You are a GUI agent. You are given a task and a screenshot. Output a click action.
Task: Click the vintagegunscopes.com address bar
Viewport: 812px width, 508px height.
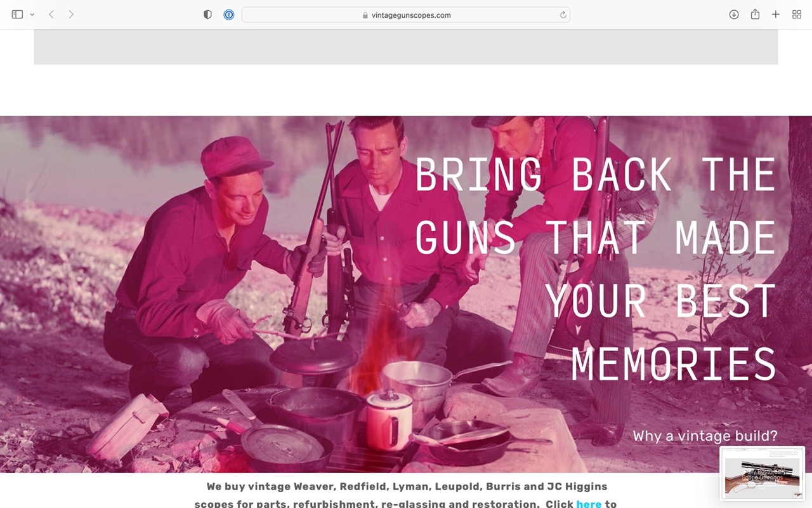(406, 15)
